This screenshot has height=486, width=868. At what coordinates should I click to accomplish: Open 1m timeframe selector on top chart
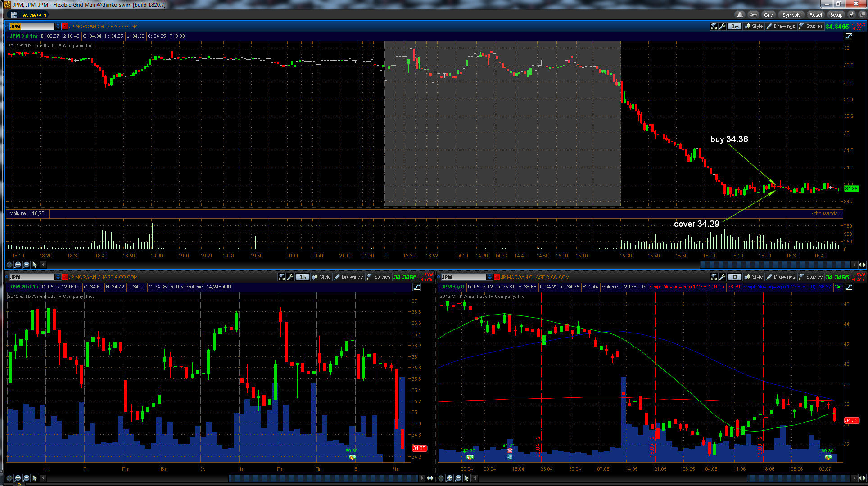[x=735, y=27]
